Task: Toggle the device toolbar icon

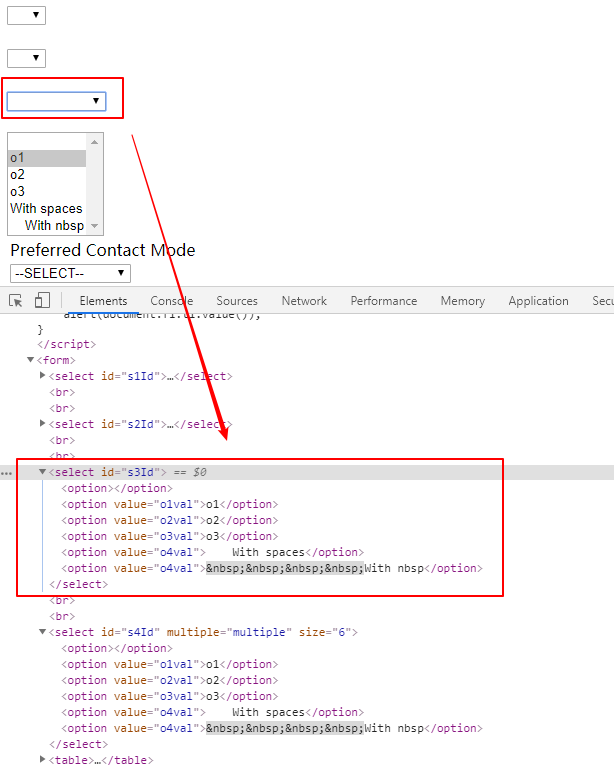Action: click(x=42, y=300)
